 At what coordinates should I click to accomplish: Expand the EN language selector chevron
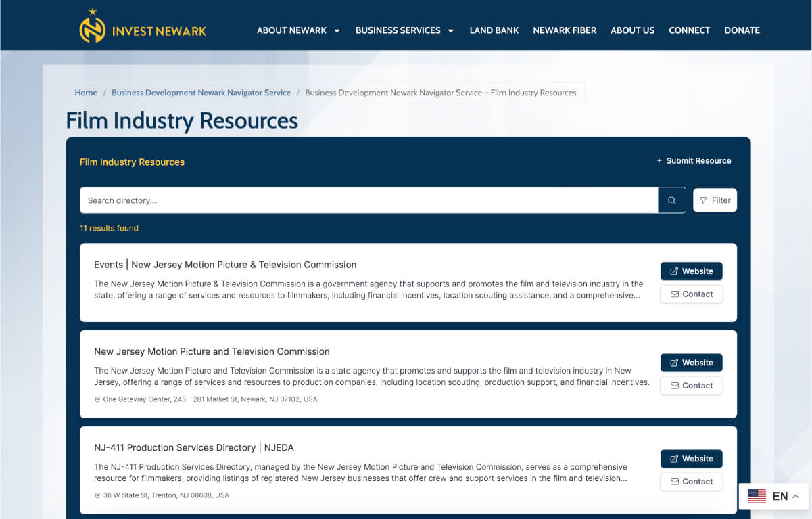click(x=796, y=497)
